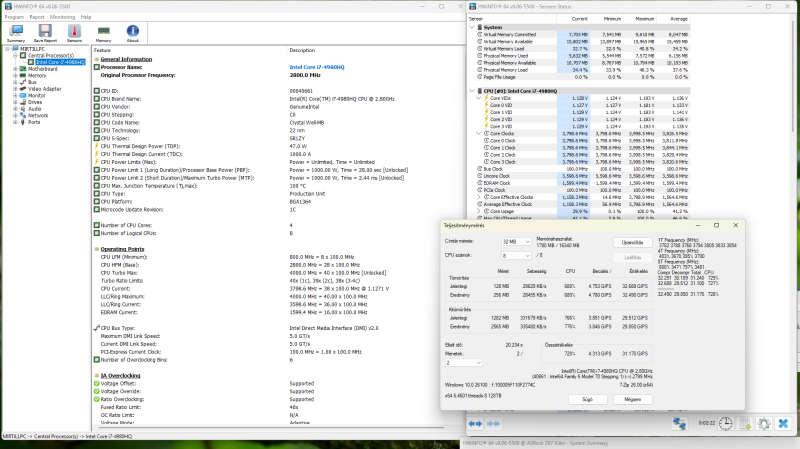Expand the Motherboard tree node
Image resolution: width=800 pixels, height=449 pixels.
tap(15, 69)
